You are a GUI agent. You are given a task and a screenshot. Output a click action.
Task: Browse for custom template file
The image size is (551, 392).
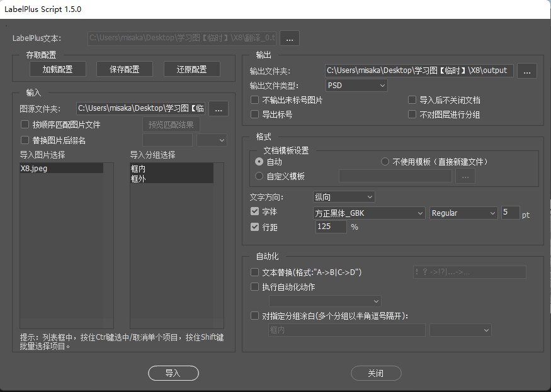[x=465, y=176]
